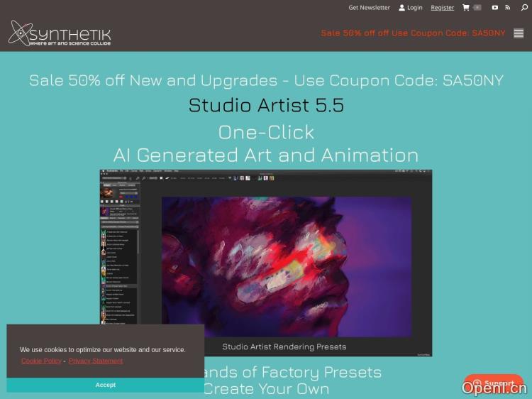Open the hamburger navigation menu
Viewport: 532px width, 399px height.
pos(519,33)
